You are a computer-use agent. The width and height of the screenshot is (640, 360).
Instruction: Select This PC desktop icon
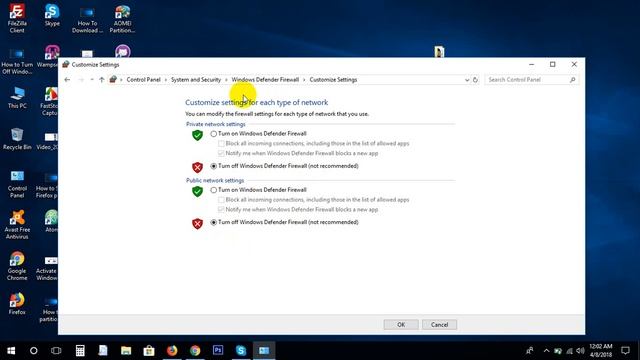click(x=17, y=98)
